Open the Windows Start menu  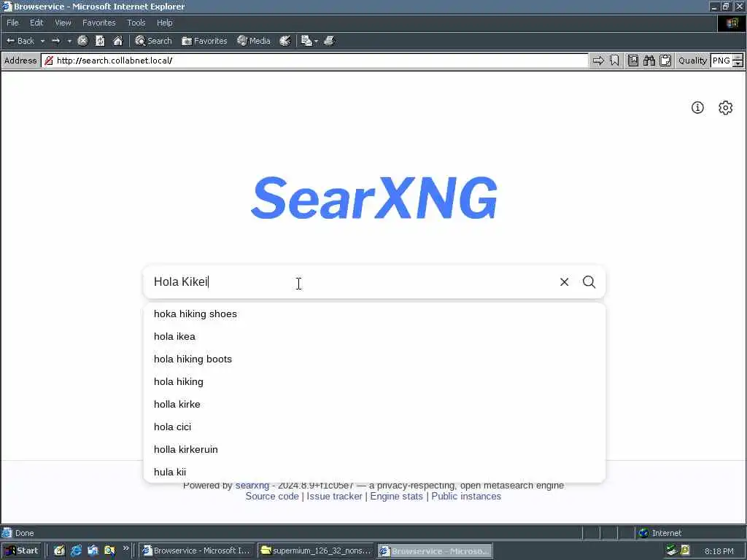coord(21,551)
